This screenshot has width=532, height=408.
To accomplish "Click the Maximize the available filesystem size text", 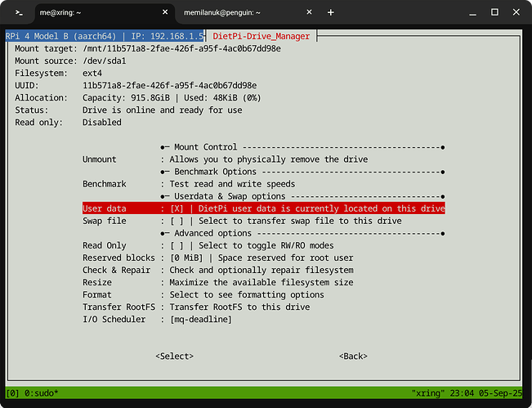I will [262, 282].
